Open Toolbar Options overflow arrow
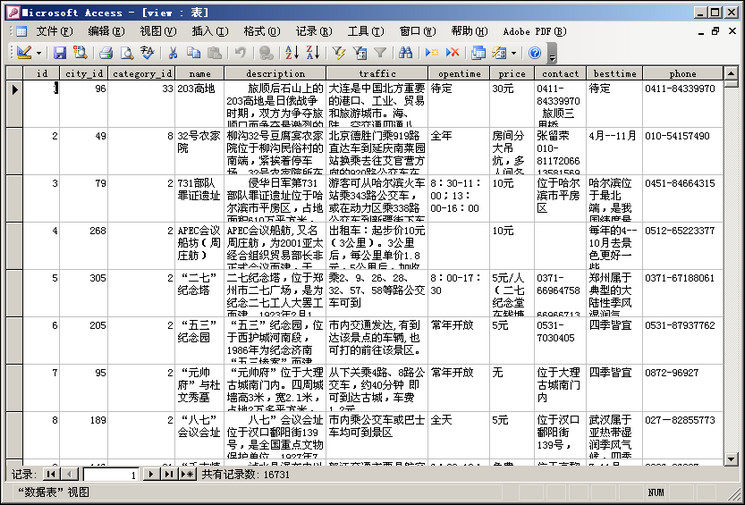 point(552,53)
